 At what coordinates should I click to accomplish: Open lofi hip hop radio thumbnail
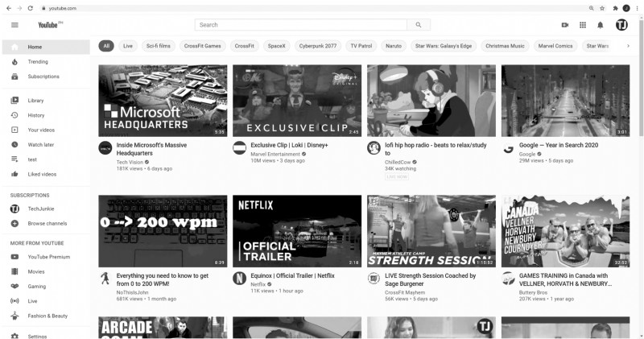click(431, 101)
